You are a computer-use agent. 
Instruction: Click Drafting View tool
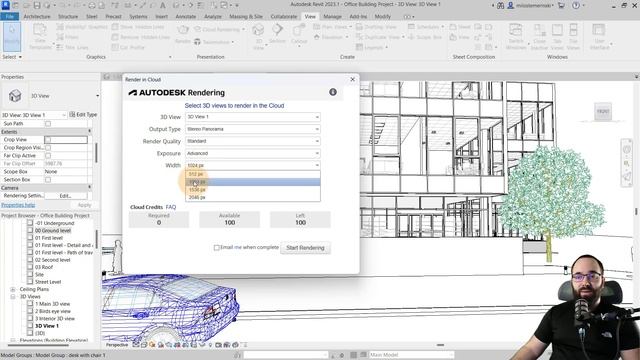376,27
